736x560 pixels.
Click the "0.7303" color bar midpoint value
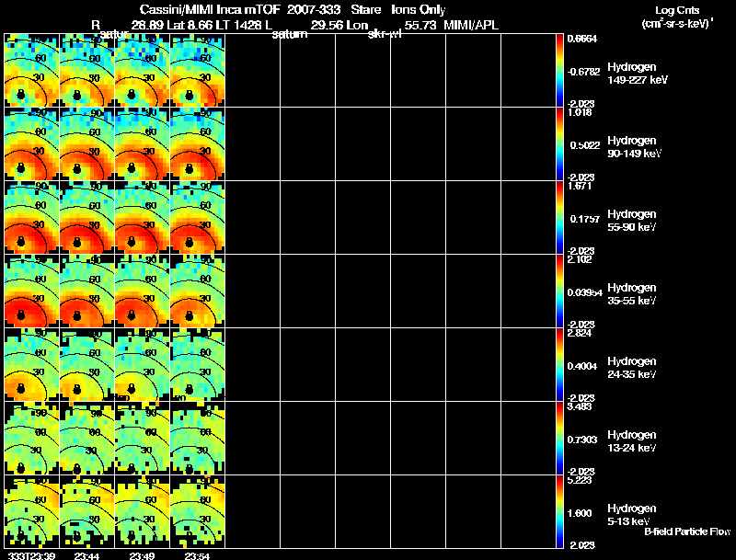point(582,440)
